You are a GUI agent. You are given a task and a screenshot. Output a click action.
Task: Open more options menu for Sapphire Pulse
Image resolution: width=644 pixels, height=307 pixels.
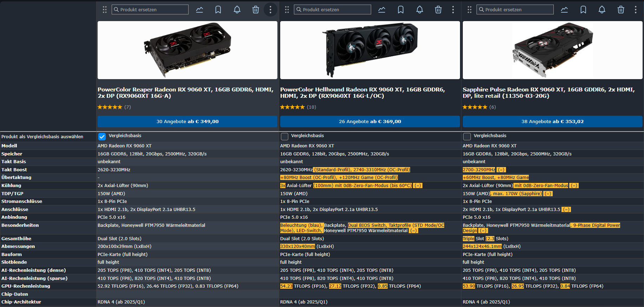[636, 9]
